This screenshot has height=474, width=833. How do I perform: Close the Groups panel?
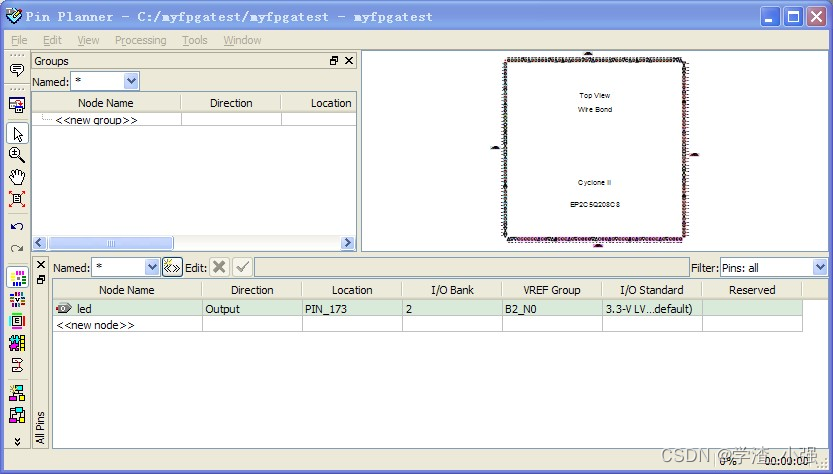[x=349, y=61]
